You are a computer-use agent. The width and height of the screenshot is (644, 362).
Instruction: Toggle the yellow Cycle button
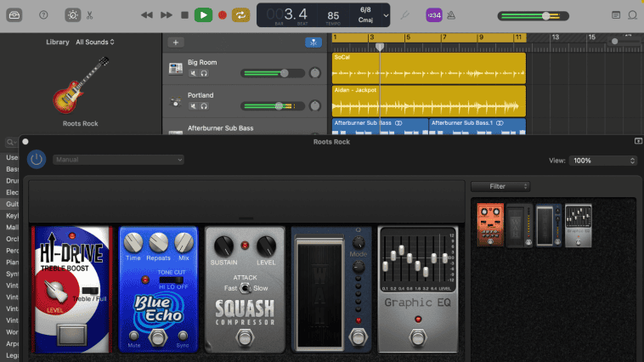[x=241, y=14]
